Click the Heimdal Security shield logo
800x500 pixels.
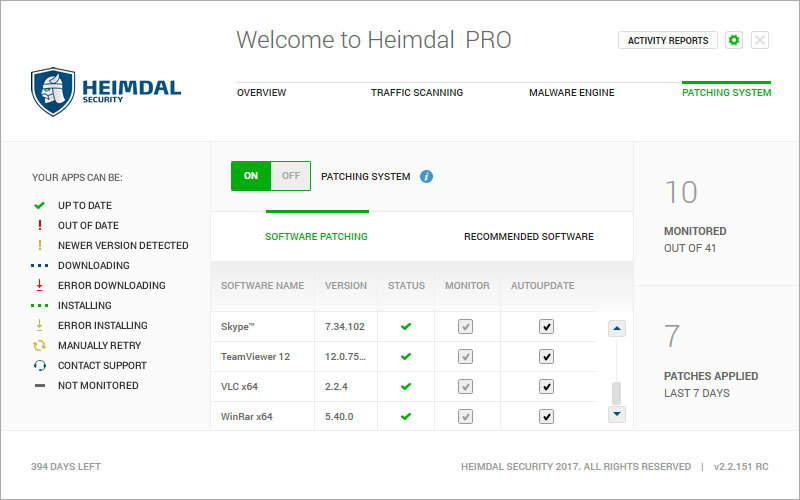click(53, 92)
